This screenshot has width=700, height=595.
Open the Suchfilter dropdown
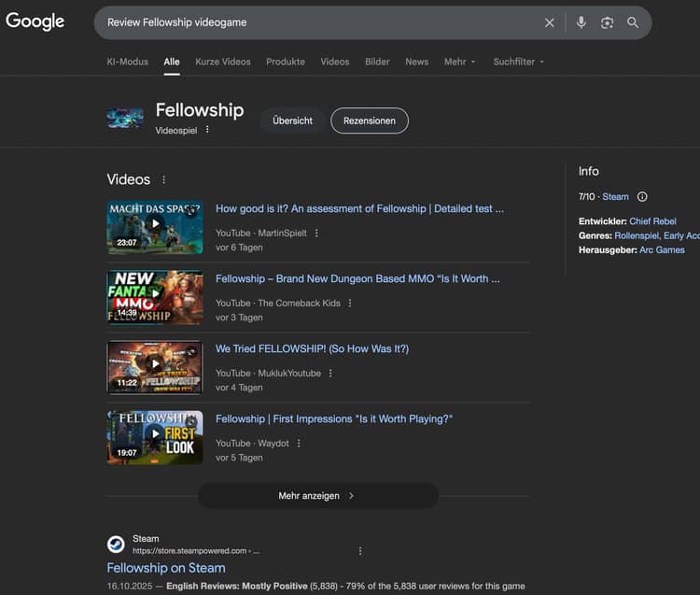pos(518,62)
